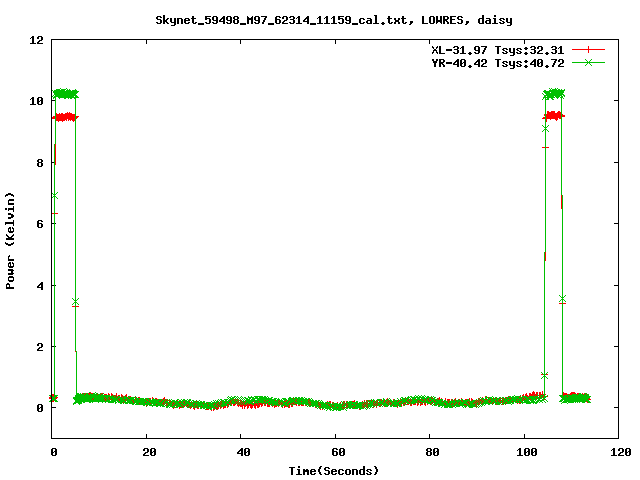640x480 pixels.
Task: Click the red plateau of the second calibration pulse
Action: [554, 116]
